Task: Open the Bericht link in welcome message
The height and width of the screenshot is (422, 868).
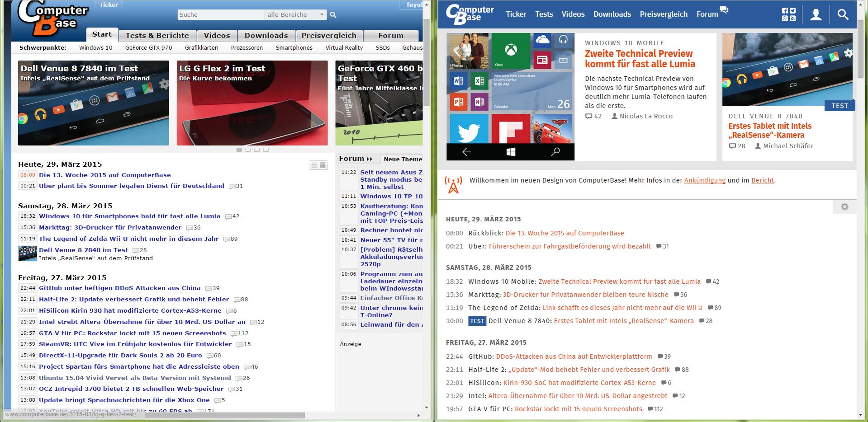Action: click(x=763, y=180)
